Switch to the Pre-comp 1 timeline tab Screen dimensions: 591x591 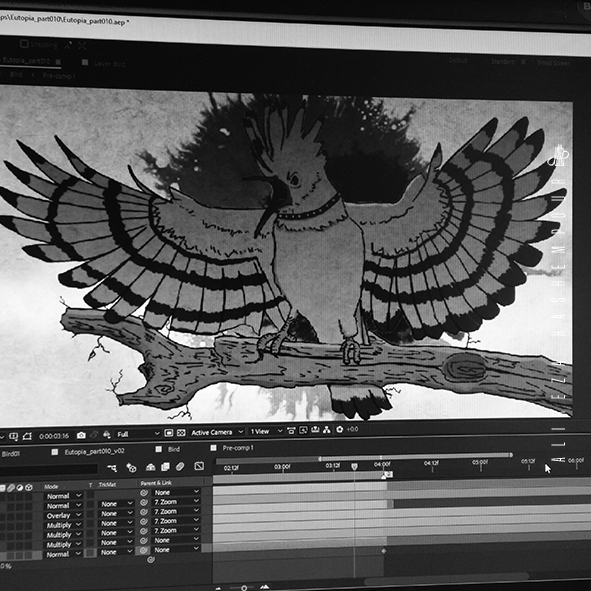click(x=238, y=448)
